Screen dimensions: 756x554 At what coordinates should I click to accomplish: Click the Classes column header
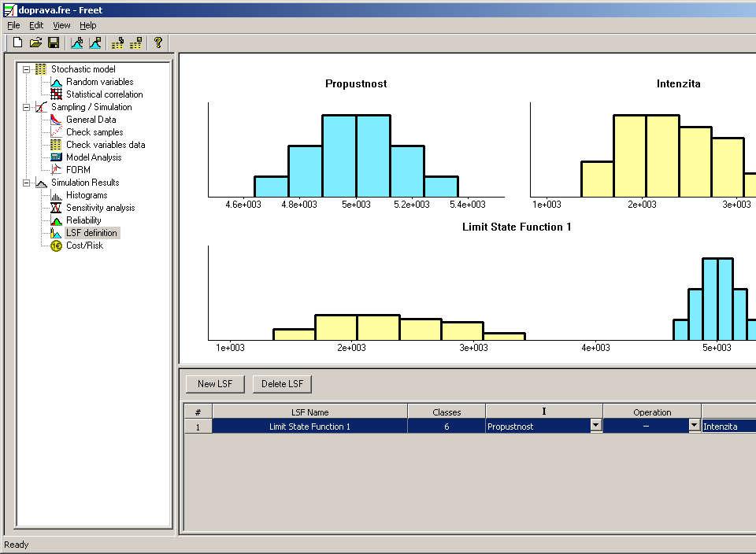click(x=447, y=412)
